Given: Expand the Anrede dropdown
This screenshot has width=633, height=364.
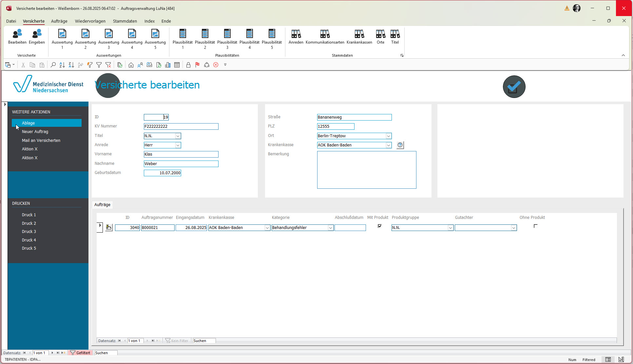Looking at the screenshot, I should [x=178, y=145].
